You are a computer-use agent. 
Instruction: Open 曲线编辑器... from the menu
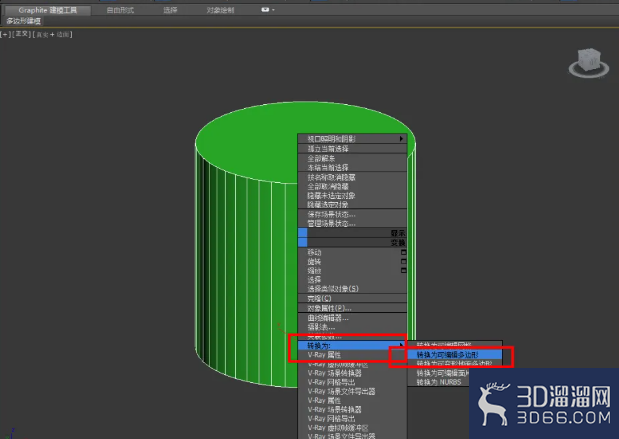(x=352, y=318)
